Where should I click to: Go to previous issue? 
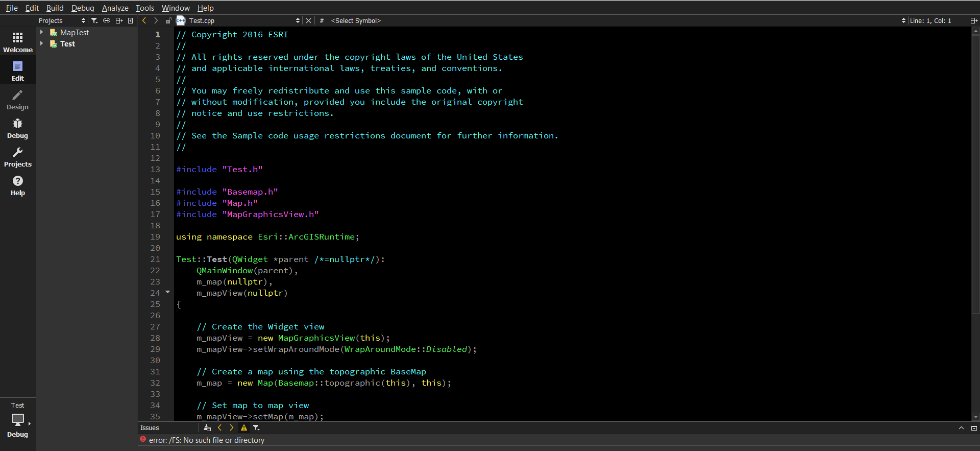(219, 428)
